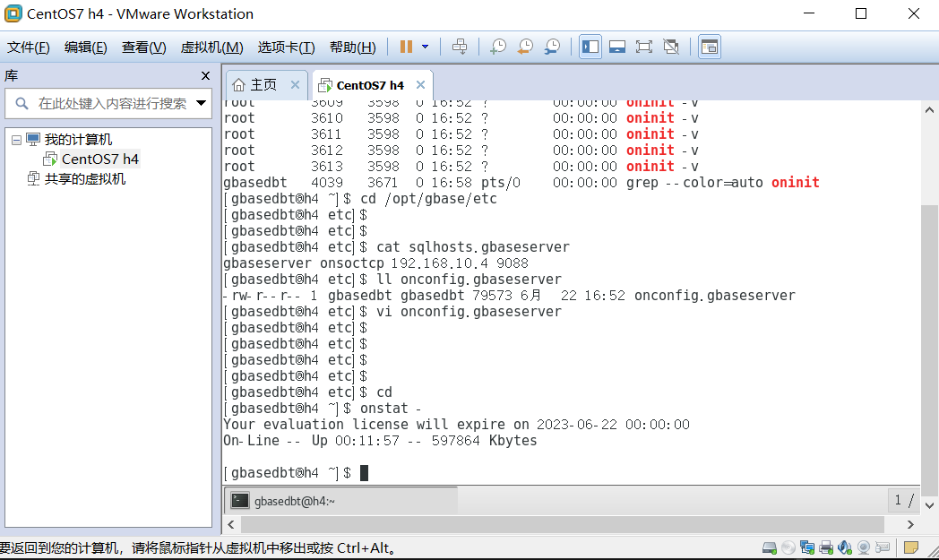
Task: Revert the VM to its last snapshot
Action: [525, 47]
